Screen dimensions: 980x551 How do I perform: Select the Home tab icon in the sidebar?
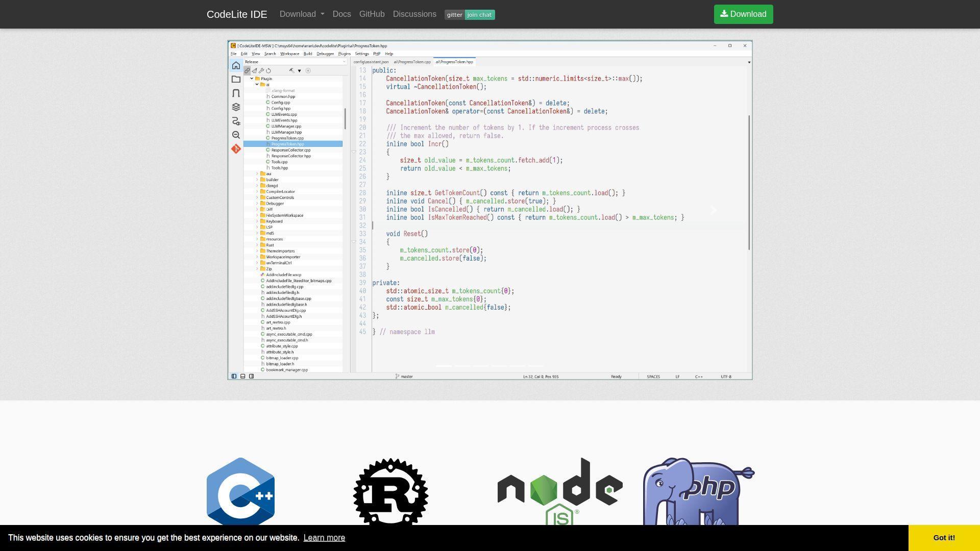click(235, 66)
